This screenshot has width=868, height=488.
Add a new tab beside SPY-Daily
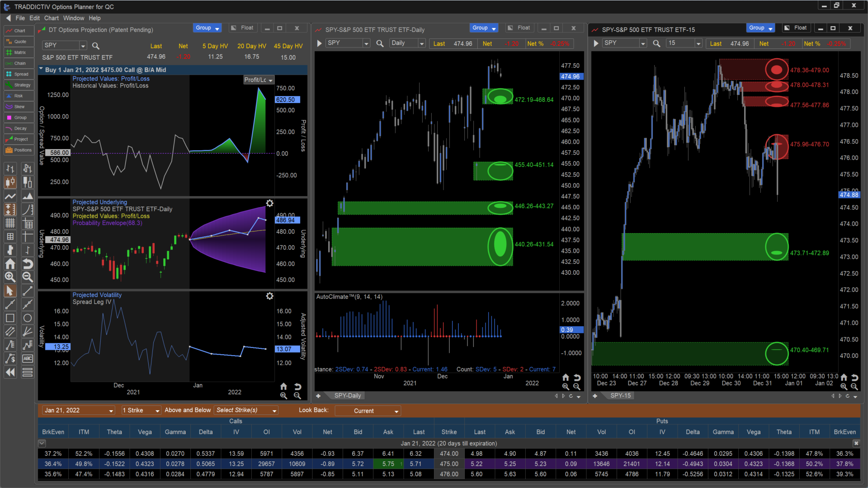(318, 396)
